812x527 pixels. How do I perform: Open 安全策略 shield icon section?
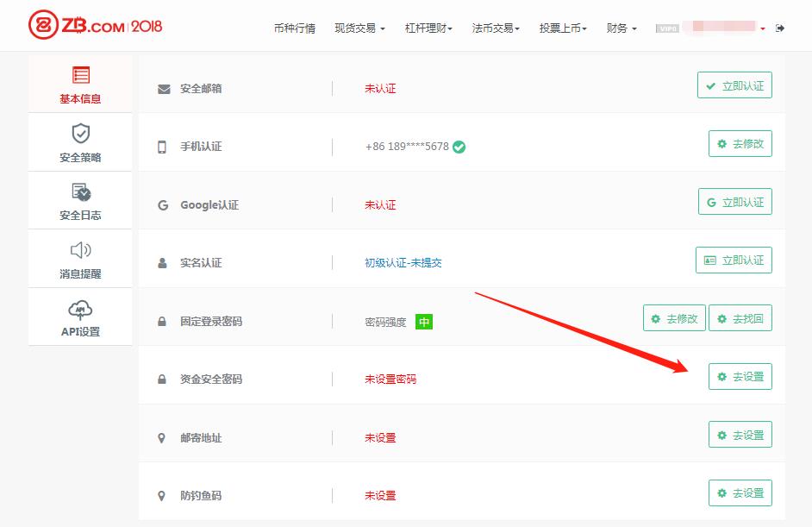(80, 143)
